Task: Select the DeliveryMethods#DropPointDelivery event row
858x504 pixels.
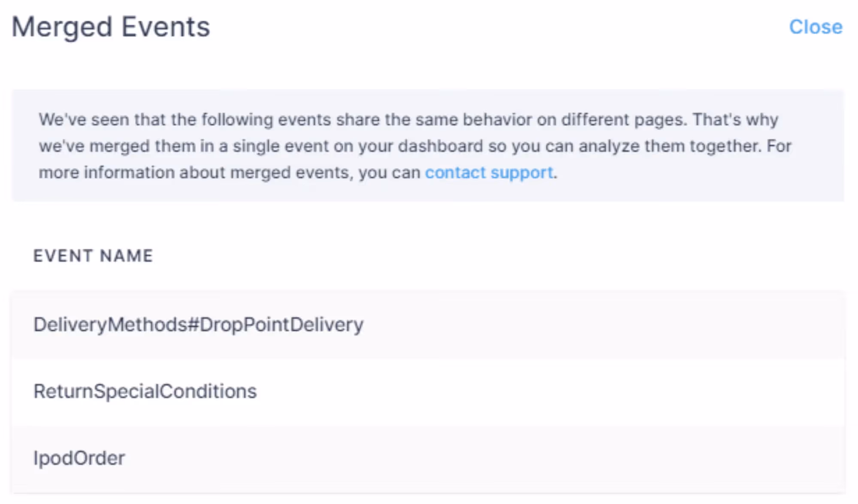Action: coord(429,325)
